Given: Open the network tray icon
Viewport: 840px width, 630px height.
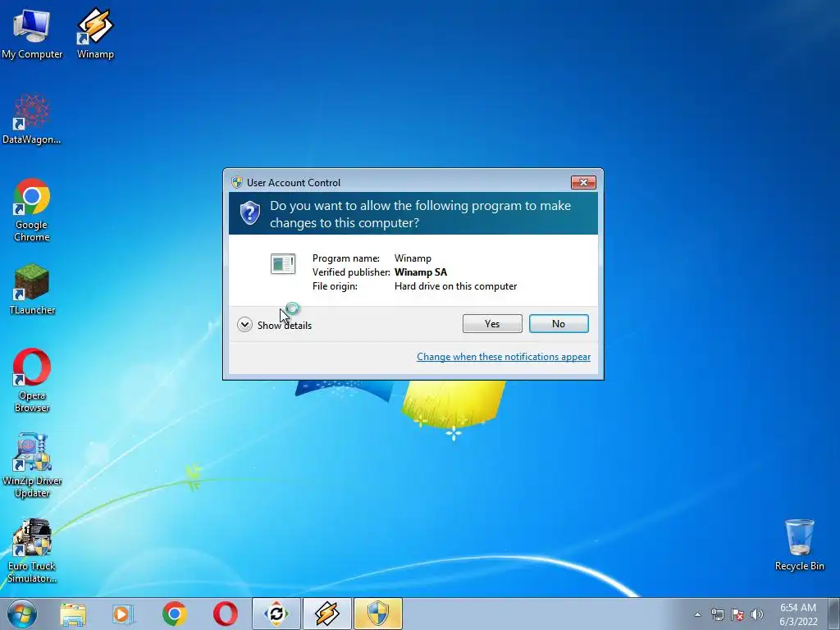Looking at the screenshot, I should coord(717,614).
